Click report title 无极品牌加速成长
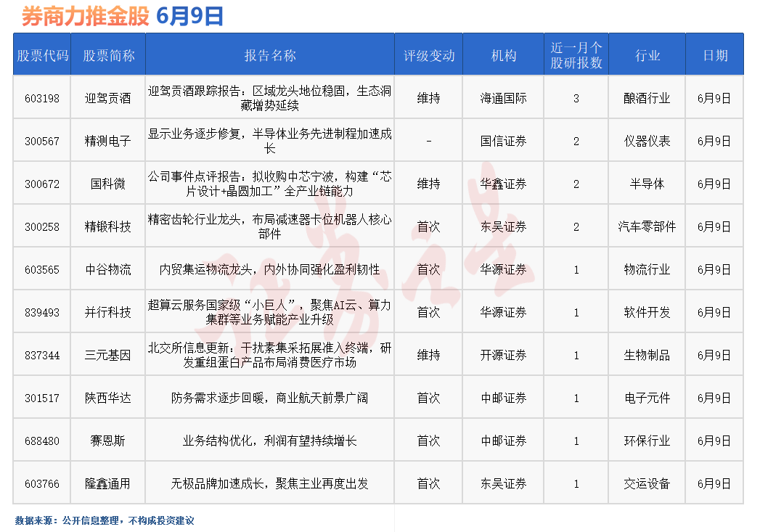Image resolution: width=760 pixels, height=532 pixels. tap(269, 483)
